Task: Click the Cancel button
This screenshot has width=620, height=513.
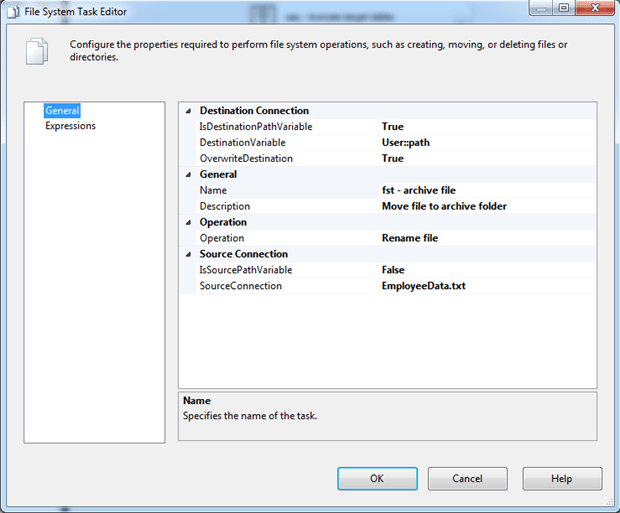Action: point(467,479)
